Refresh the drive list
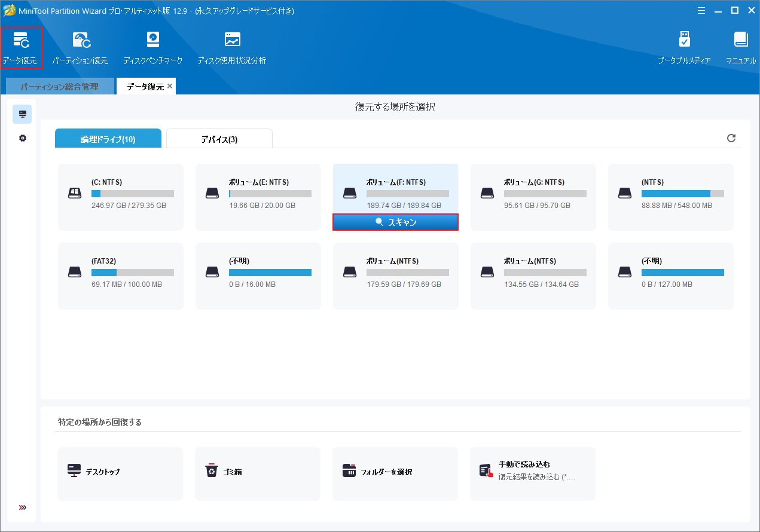 731,138
